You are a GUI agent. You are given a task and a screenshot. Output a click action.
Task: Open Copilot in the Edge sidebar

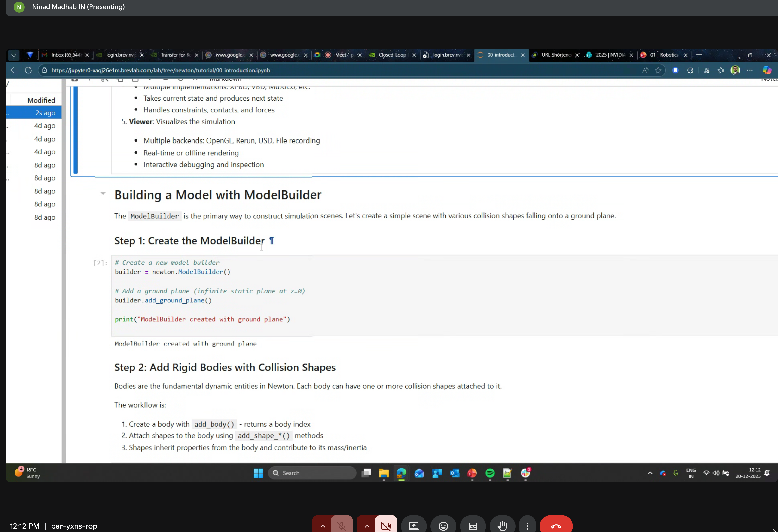[767, 70]
